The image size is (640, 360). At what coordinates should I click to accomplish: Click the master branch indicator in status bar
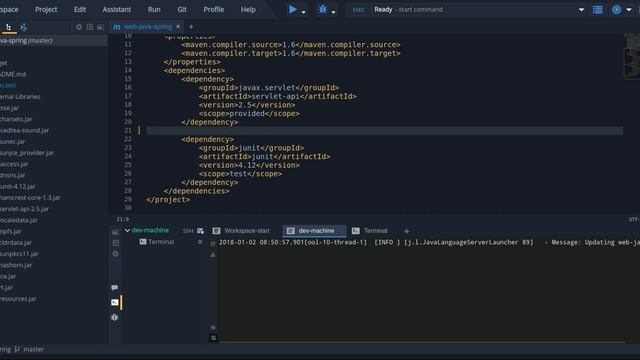click(x=29, y=349)
